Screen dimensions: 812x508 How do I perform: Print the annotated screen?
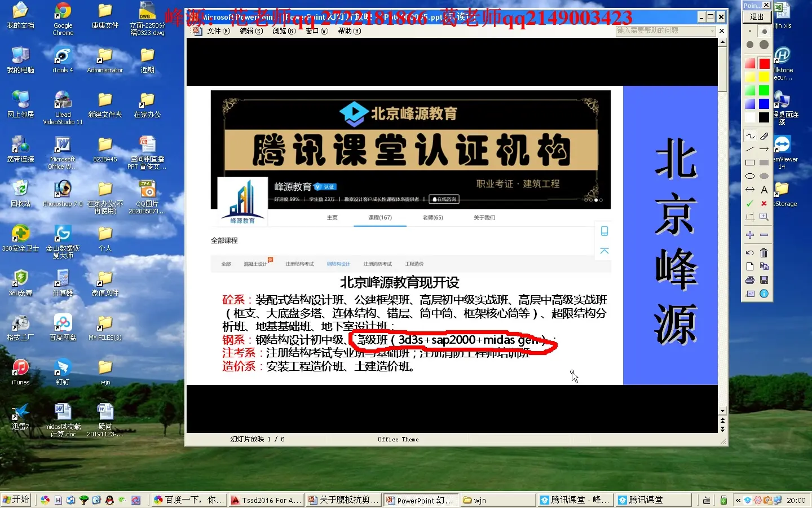750,280
